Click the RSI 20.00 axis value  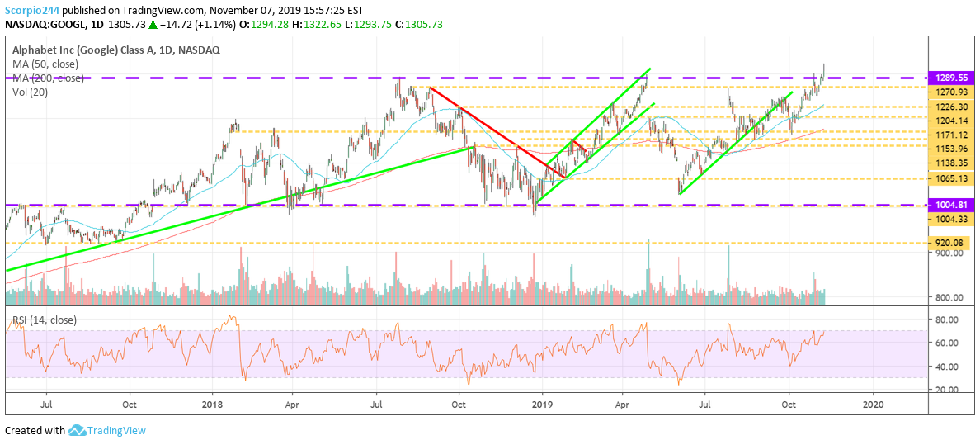pos(947,390)
